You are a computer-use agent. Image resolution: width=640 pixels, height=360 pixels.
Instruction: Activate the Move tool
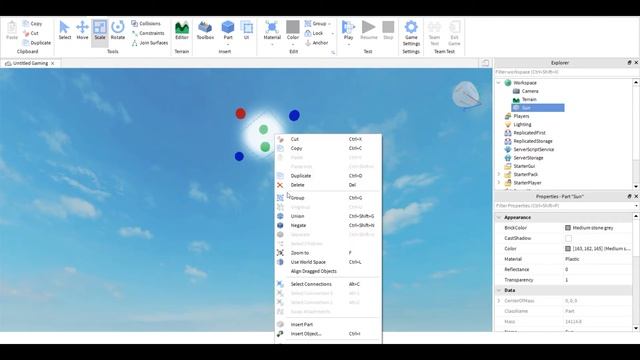click(82, 30)
